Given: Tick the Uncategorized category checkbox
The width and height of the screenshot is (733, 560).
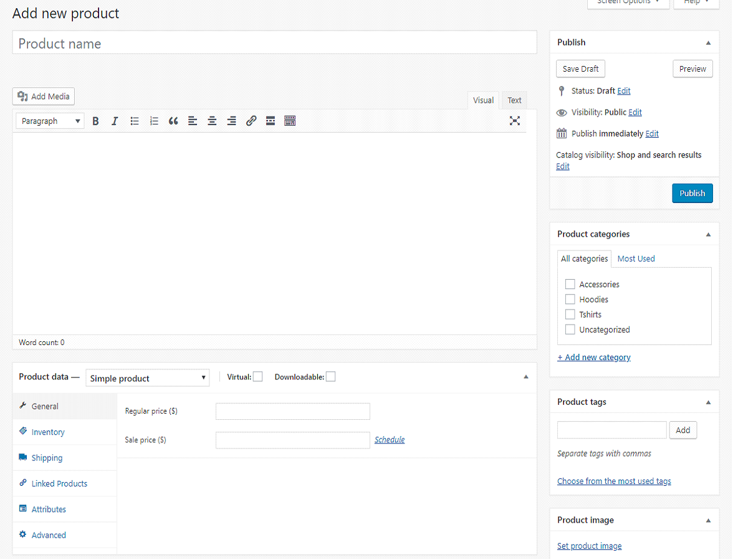Looking at the screenshot, I should point(570,330).
